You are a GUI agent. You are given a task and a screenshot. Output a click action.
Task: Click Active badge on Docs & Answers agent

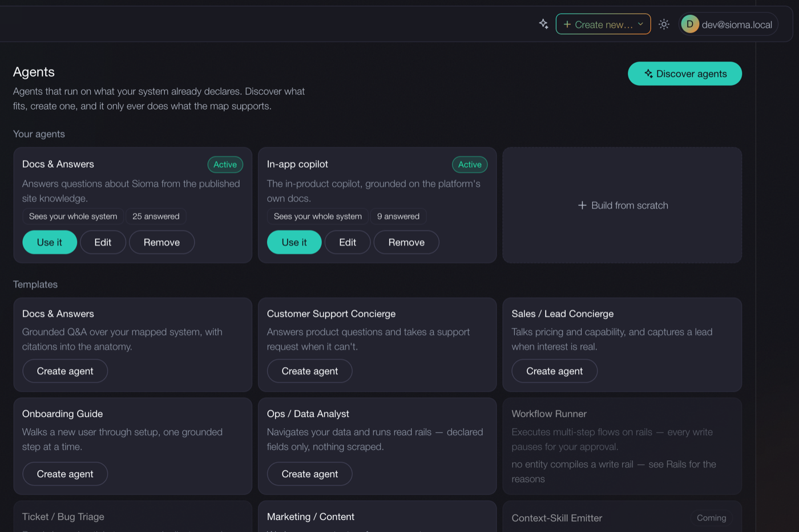pos(225,164)
